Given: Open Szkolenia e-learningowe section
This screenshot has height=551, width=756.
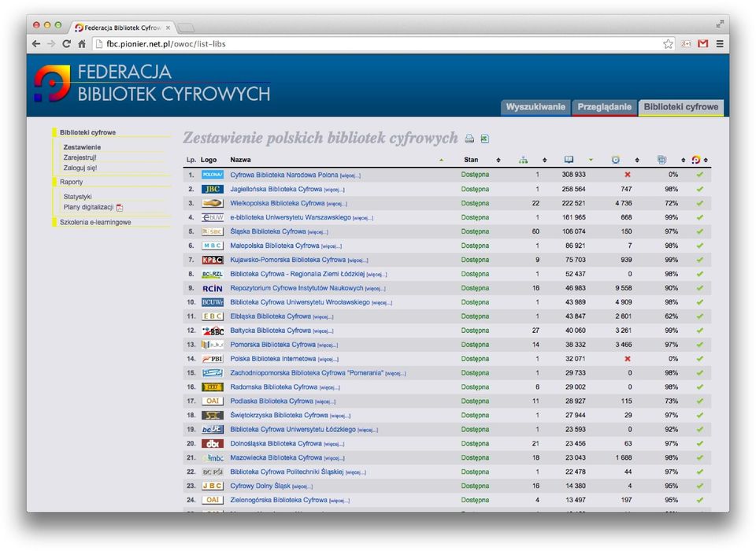Looking at the screenshot, I should pos(95,222).
